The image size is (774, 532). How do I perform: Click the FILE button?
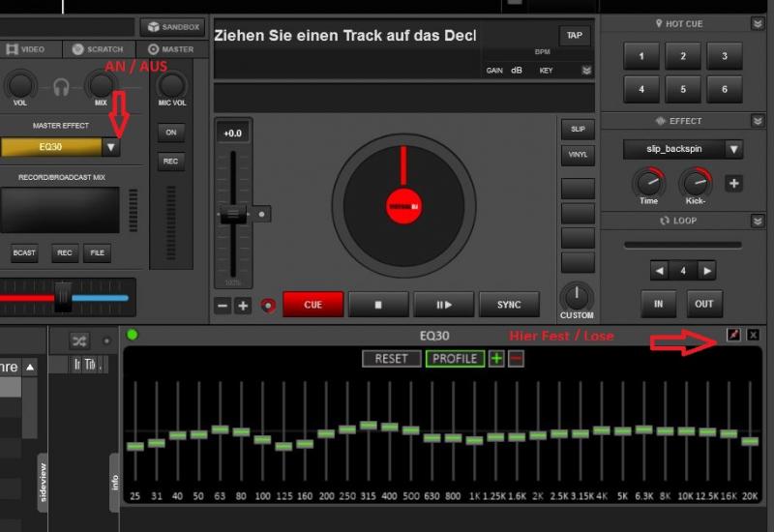pos(98,252)
